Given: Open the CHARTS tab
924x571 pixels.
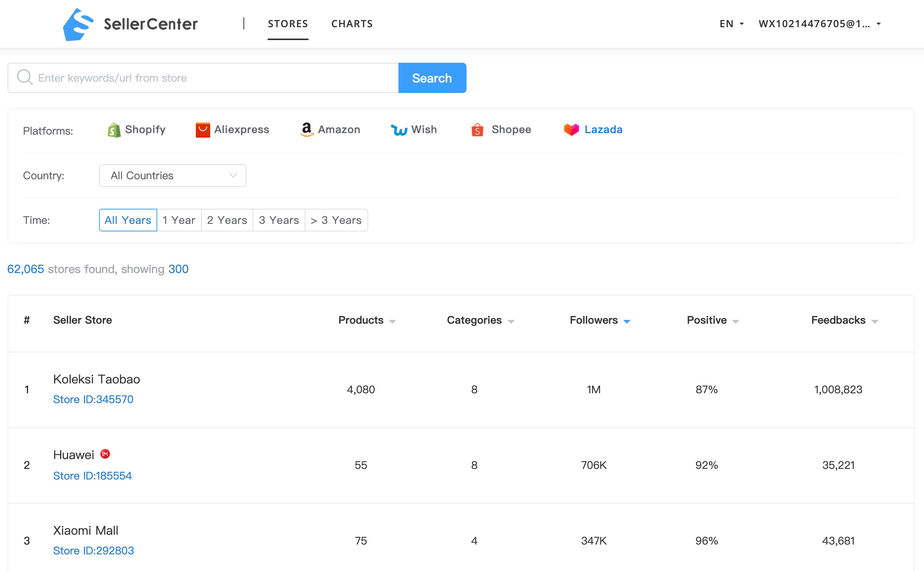Looking at the screenshot, I should 352,23.
